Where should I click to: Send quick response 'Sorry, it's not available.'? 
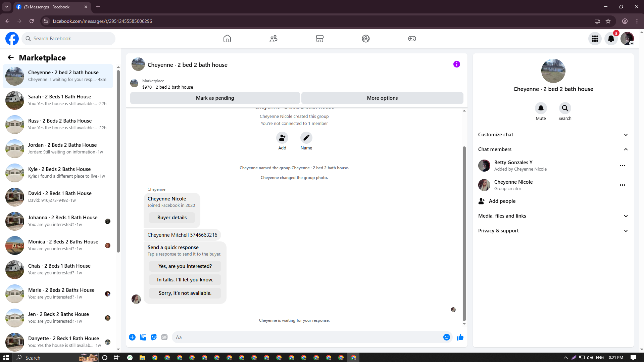[185, 293]
